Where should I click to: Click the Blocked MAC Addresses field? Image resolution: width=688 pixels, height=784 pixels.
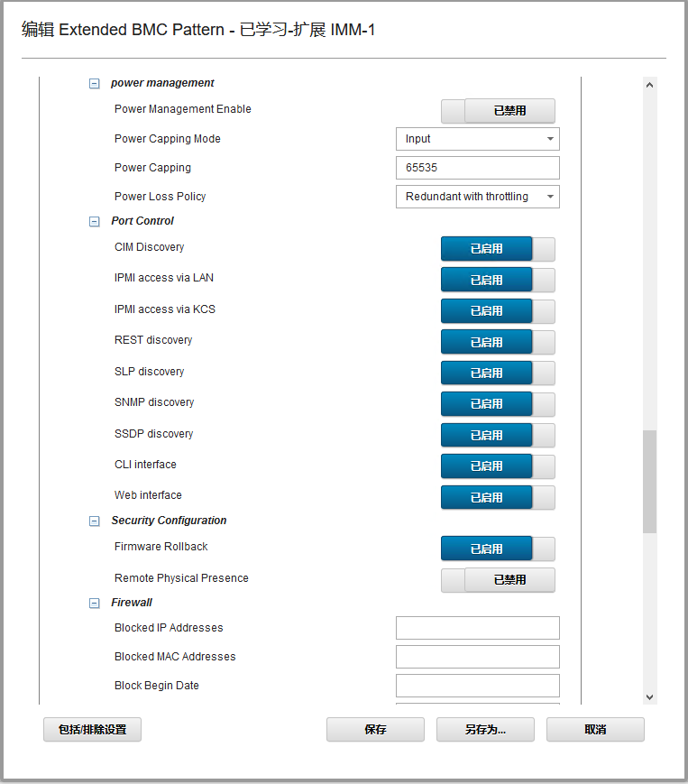coord(478,657)
